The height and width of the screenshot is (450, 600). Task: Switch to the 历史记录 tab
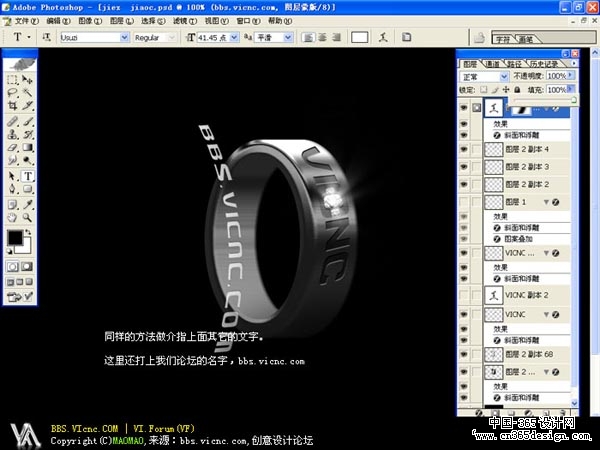[x=544, y=64]
